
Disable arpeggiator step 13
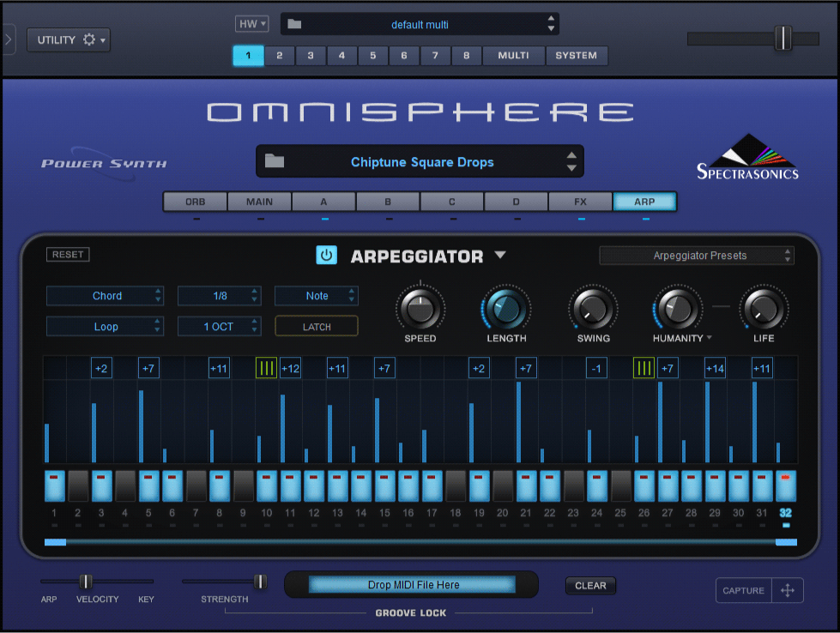(337, 485)
